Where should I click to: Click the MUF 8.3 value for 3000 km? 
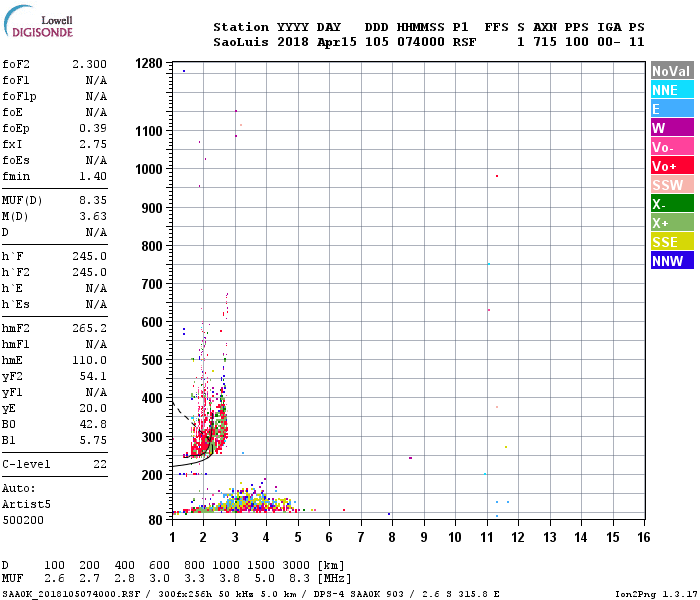(299, 579)
